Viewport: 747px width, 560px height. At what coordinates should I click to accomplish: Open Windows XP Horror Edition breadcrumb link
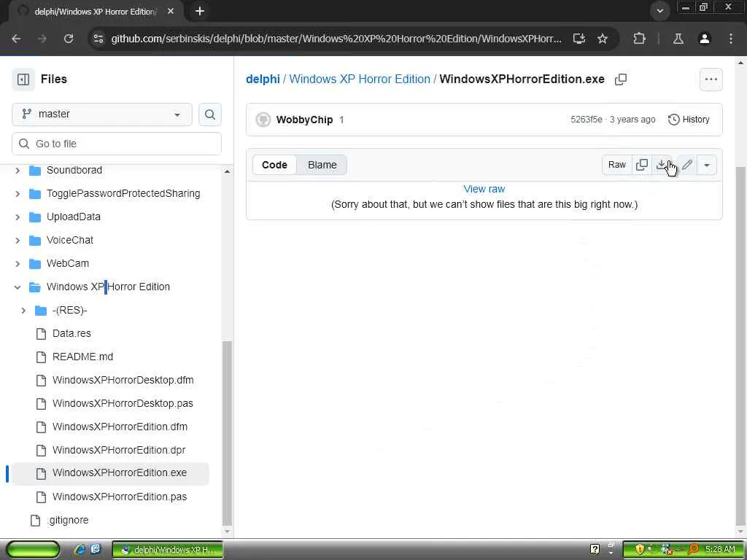click(360, 79)
